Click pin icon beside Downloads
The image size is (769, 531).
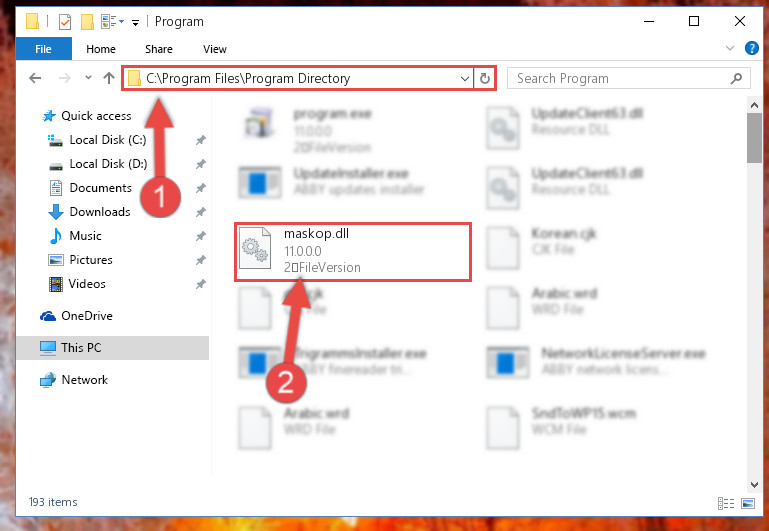click(201, 212)
